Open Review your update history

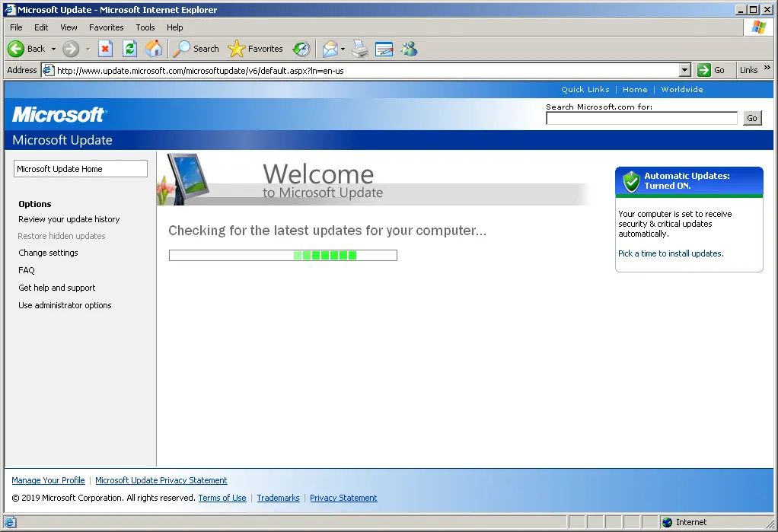coord(69,219)
